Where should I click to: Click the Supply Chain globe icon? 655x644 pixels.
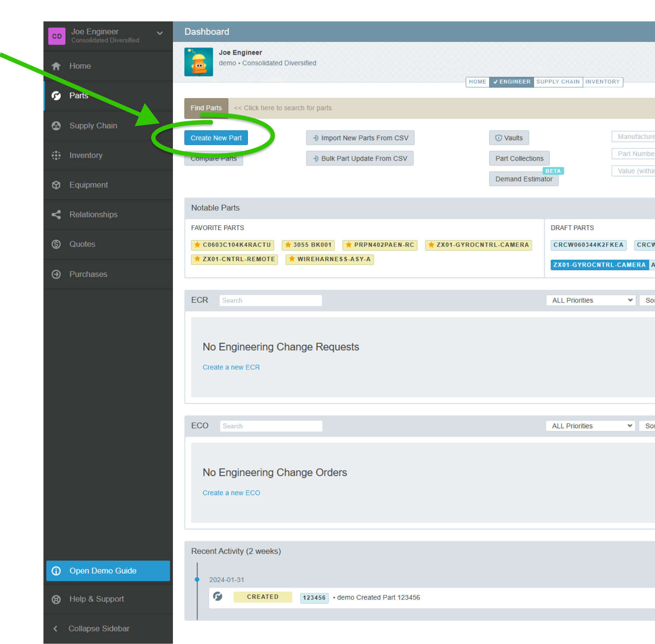[56, 125]
